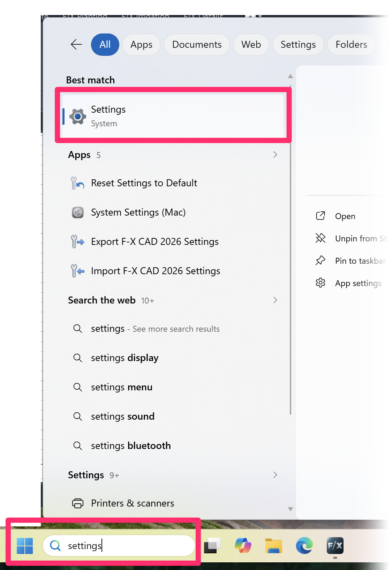The image size is (392, 570).
Task: Search the web for settings bluetooth
Action: click(173, 446)
